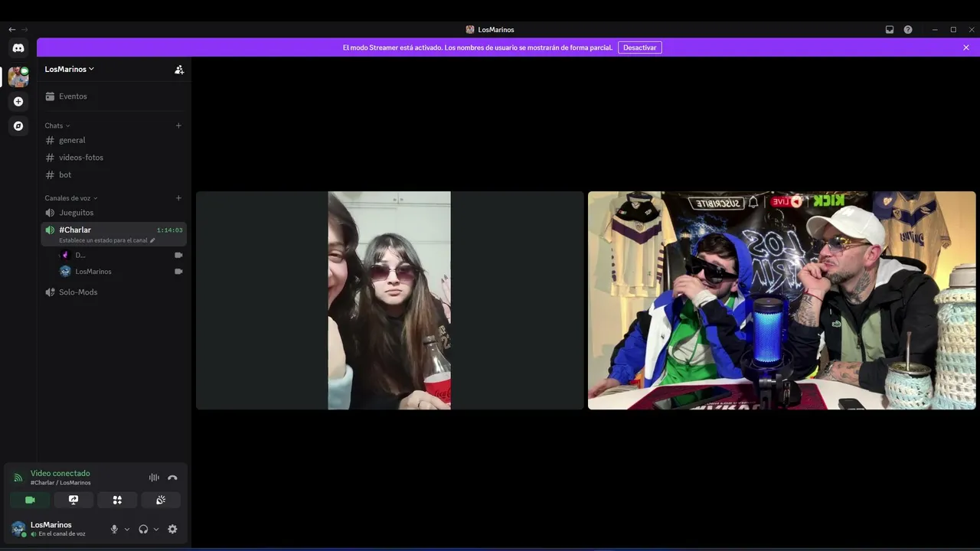Toggle headphones deafen
Viewport: 980px width, 551px height.
tap(143, 529)
